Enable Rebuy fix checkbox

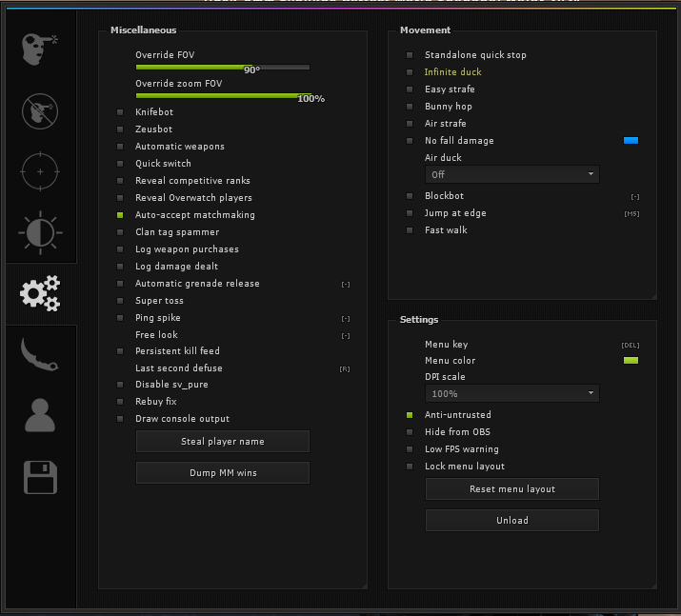120,402
